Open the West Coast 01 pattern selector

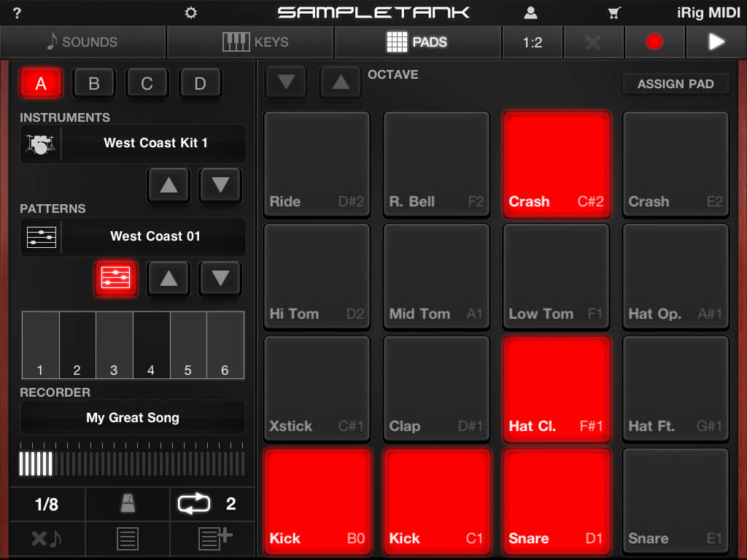tap(155, 237)
